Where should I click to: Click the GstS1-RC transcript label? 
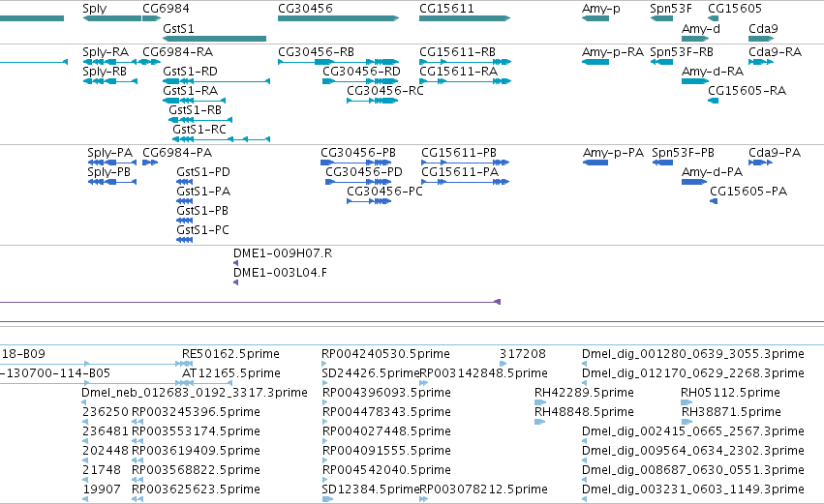199,130
